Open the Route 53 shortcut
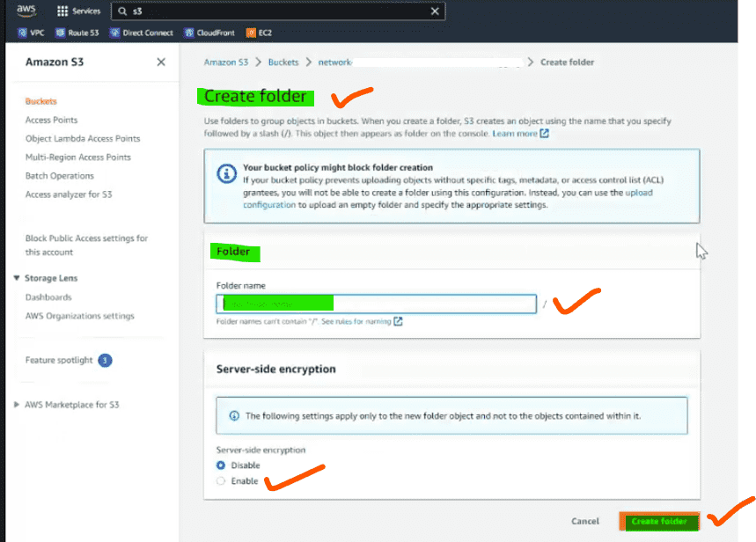756x542 pixels. coord(77,33)
